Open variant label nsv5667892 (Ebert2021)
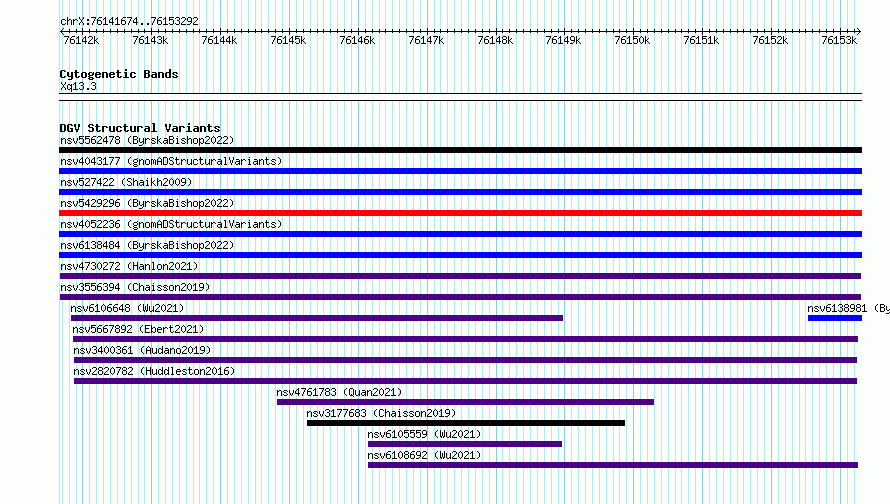 (x=138, y=329)
